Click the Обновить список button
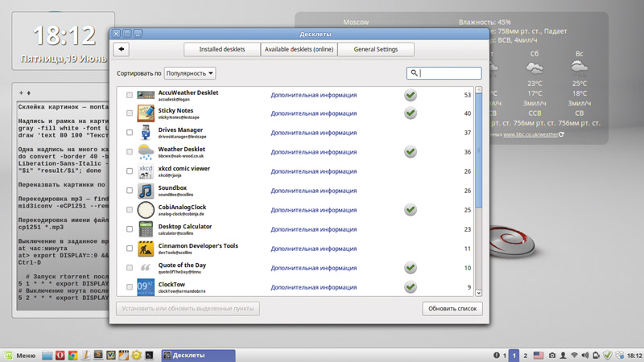This screenshot has height=362, width=644. [x=452, y=309]
